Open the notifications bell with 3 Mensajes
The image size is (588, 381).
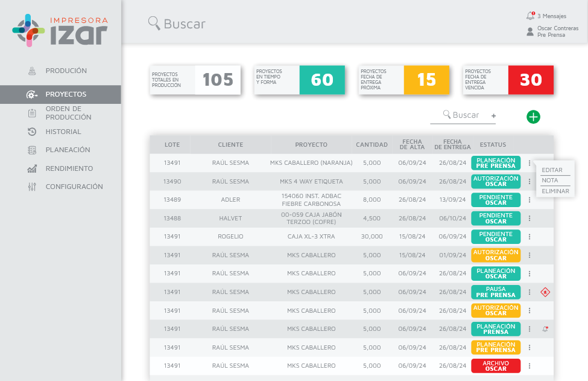point(530,16)
